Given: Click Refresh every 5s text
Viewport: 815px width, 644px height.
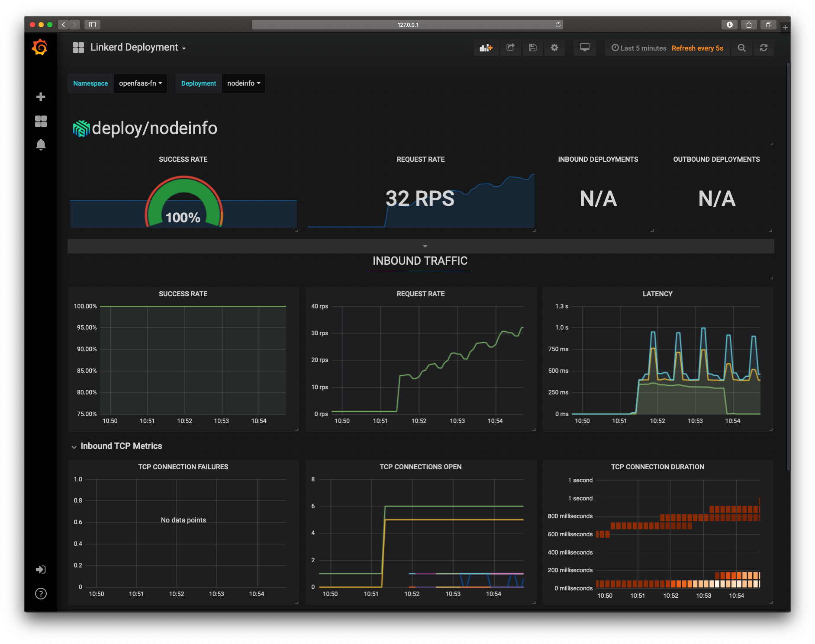Looking at the screenshot, I should pyautogui.click(x=697, y=48).
